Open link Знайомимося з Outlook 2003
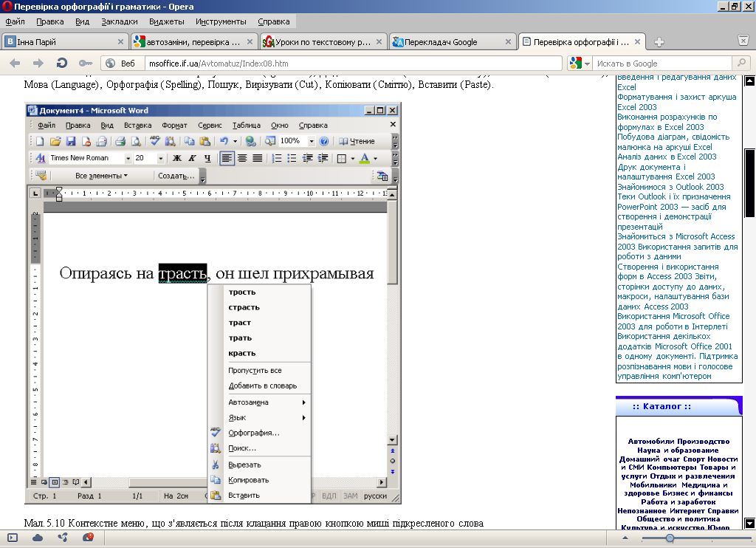 coord(670,187)
